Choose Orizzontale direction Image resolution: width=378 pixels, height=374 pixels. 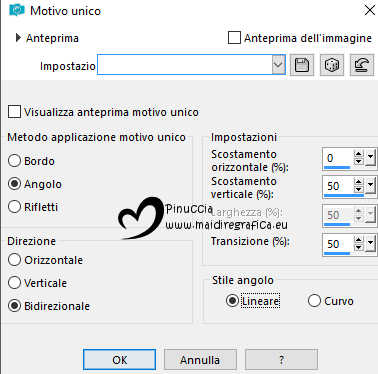14,260
